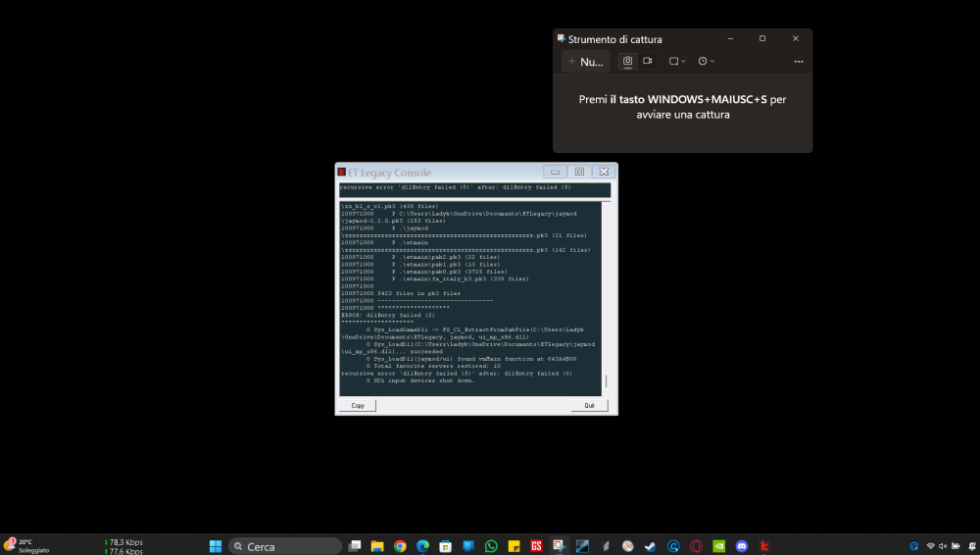980x555 pixels.
Task: Open Steam from the taskbar
Action: (651, 546)
